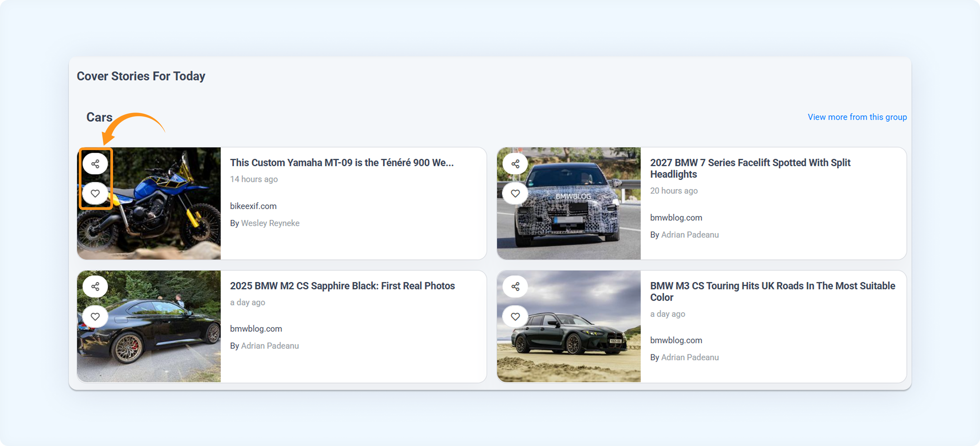Click the '20 hours ago' timestamp
The image size is (980, 446).
pos(674,191)
